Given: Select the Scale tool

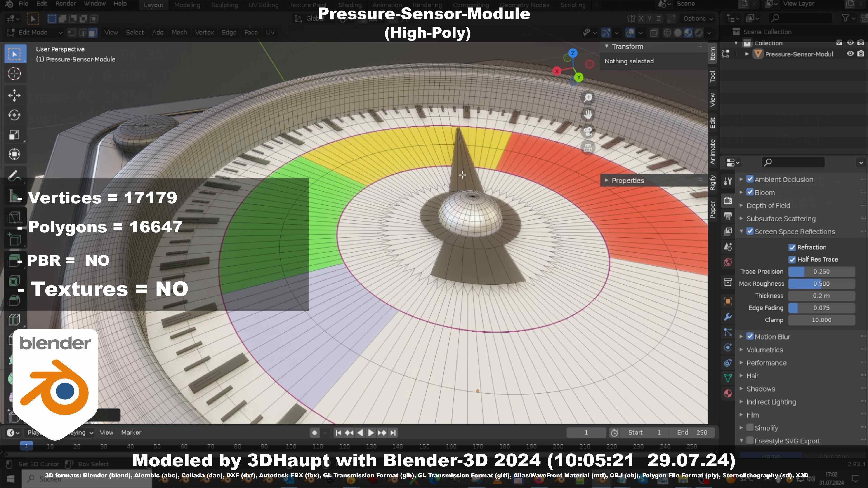Looking at the screenshot, I should point(14,135).
